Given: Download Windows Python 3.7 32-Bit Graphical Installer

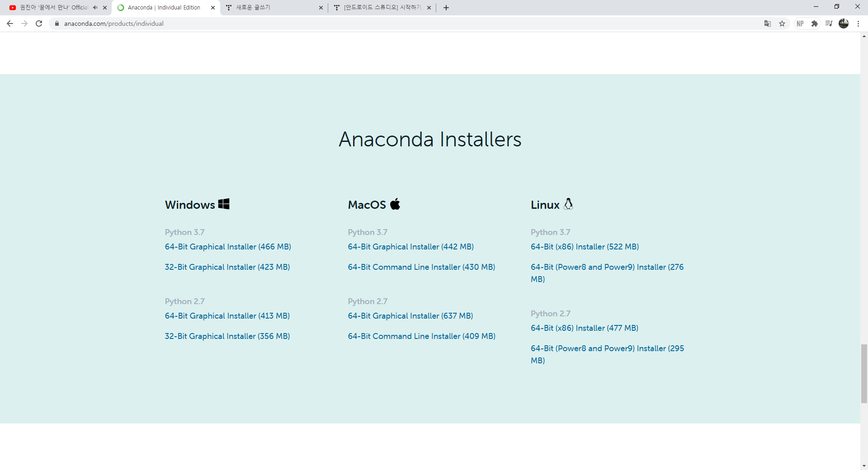Looking at the screenshot, I should pyautogui.click(x=227, y=267).
